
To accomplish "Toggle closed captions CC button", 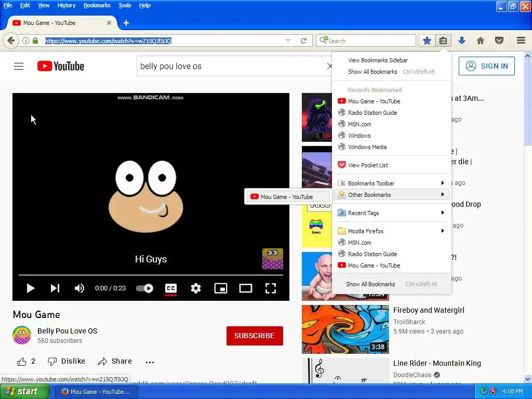I will click(171, 288).
